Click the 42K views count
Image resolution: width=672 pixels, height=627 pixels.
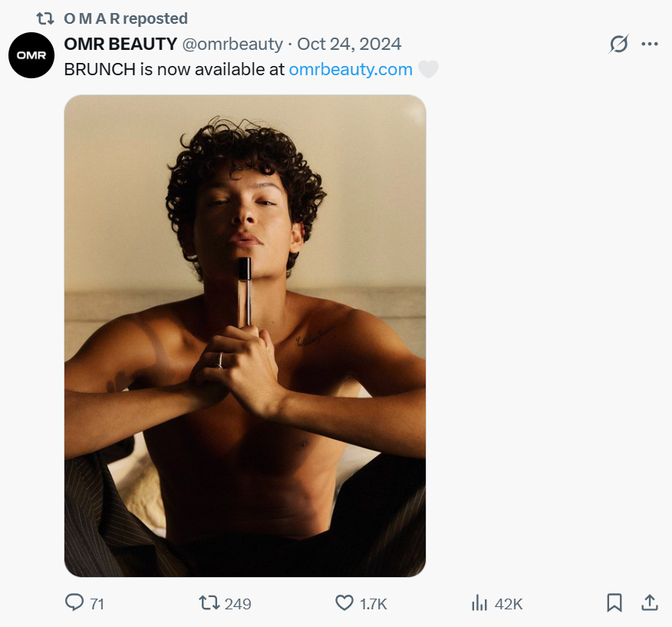click(509, 604)
